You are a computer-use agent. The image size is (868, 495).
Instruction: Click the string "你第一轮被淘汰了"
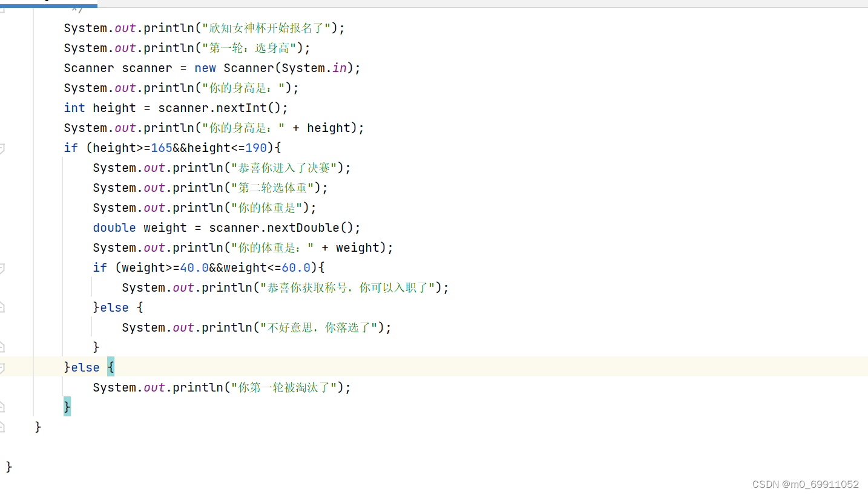(284, 387)
